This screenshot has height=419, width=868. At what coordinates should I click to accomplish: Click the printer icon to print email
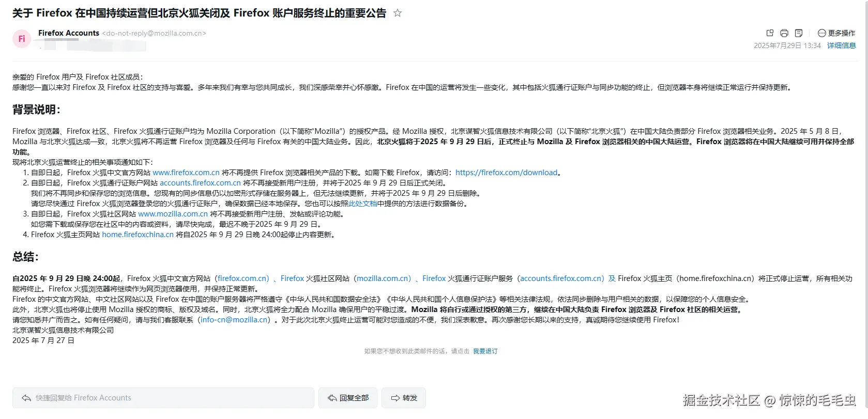784,33
